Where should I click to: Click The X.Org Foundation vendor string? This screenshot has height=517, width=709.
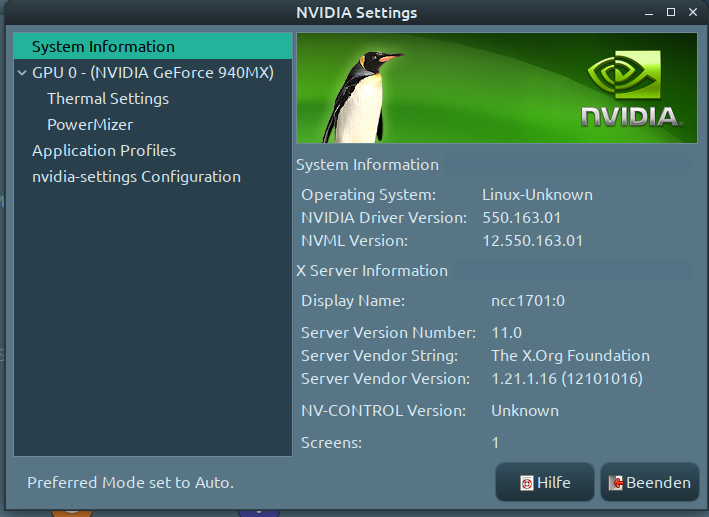coord(570,356)
